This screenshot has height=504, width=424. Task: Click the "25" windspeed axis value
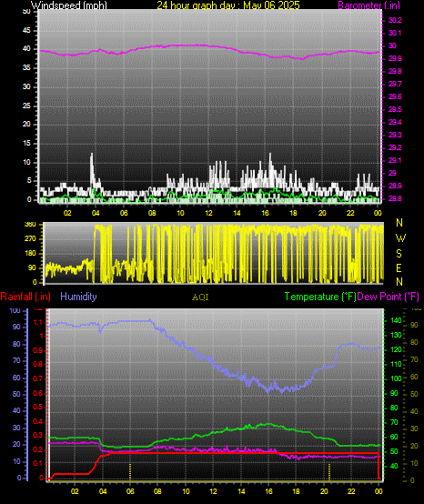click(26, 106)
